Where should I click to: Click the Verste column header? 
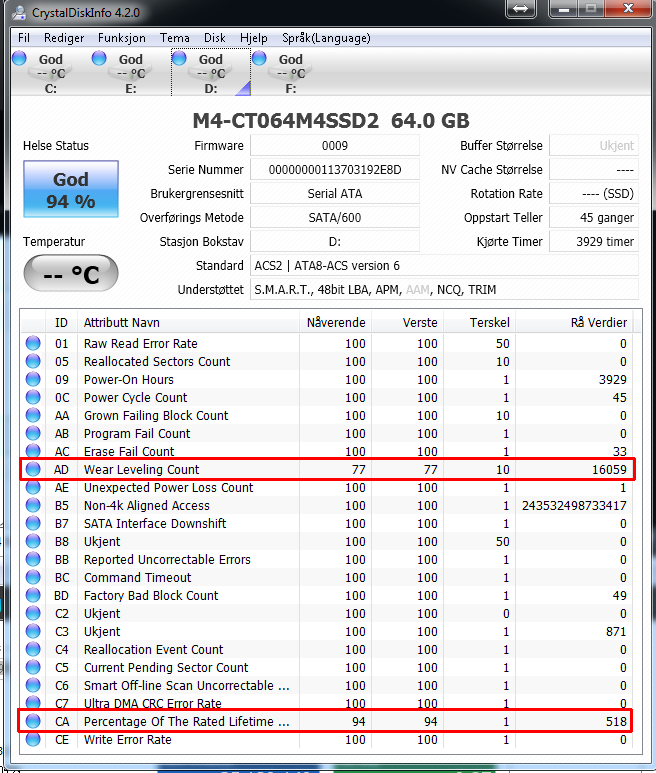(407, 322)
